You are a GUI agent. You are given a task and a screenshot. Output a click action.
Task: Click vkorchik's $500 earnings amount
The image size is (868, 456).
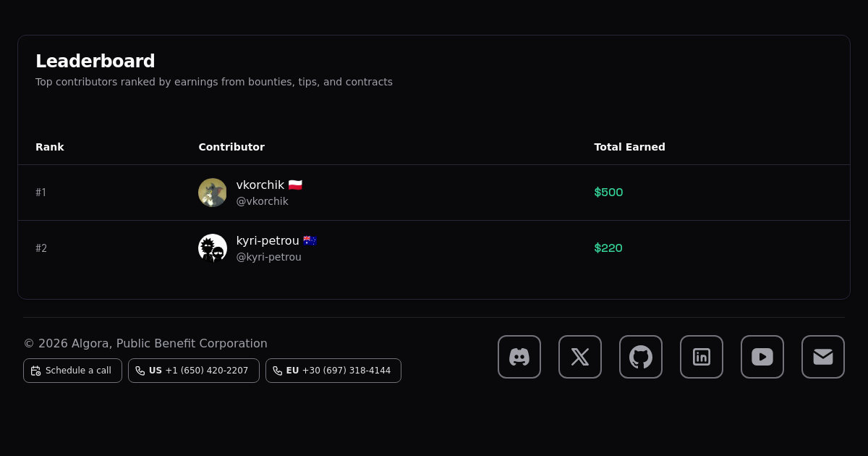[608, 193]
